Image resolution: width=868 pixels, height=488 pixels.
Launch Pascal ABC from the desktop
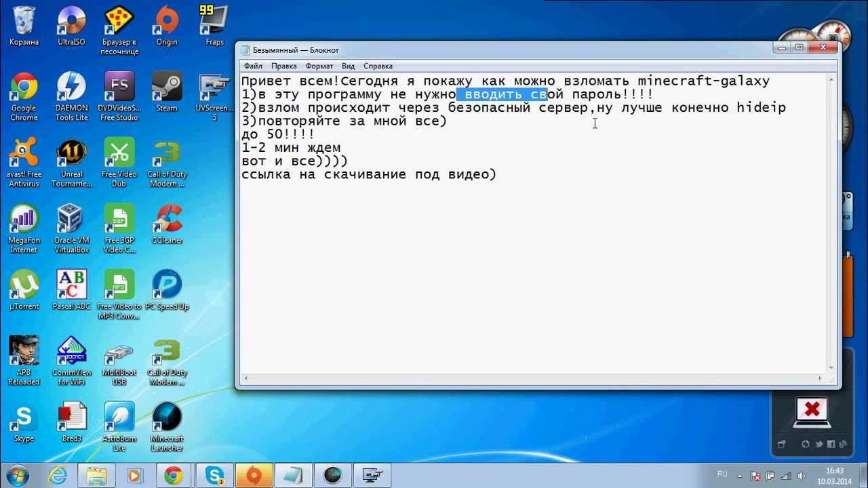coord(71,290)
